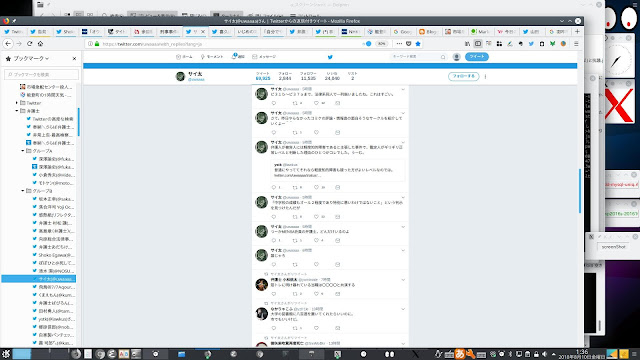Click the フォローする button

(464, 76)
